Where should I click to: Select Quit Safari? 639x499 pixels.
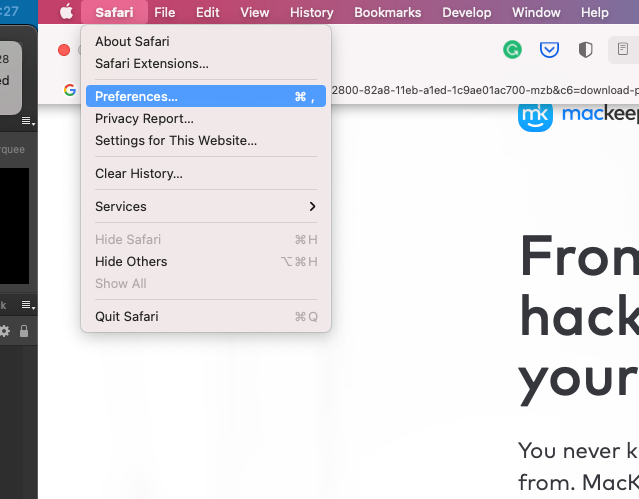(206, 317)
